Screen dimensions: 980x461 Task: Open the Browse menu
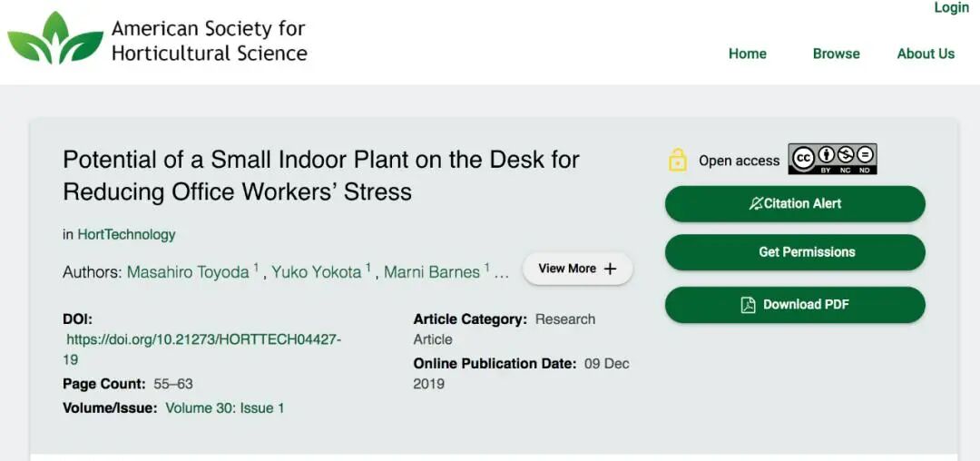coord(836,54)
